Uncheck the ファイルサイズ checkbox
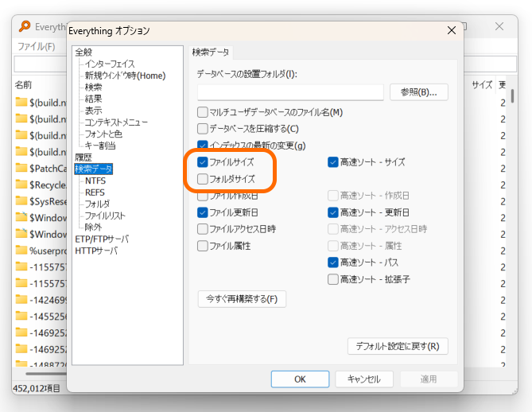The image size is (532, 412). tap(203, 162)
